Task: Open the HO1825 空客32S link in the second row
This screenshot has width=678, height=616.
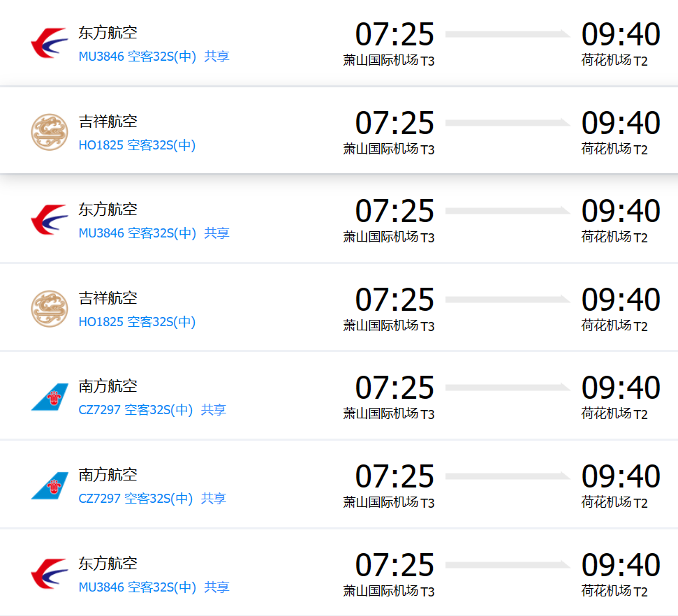Action: click(137, 145)
